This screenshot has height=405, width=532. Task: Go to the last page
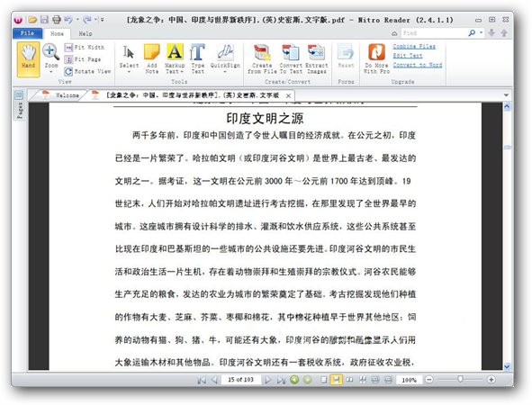(281, 380)
